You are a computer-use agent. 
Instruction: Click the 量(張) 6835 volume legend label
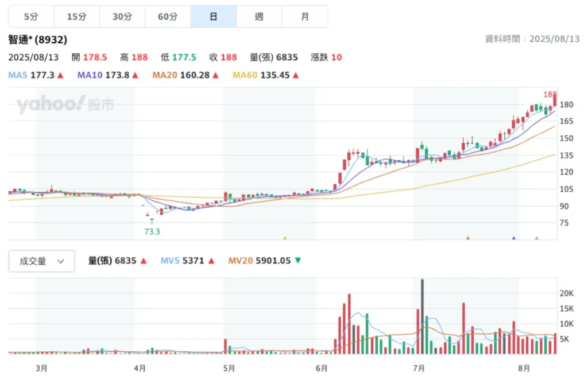[x=117, y=261]
